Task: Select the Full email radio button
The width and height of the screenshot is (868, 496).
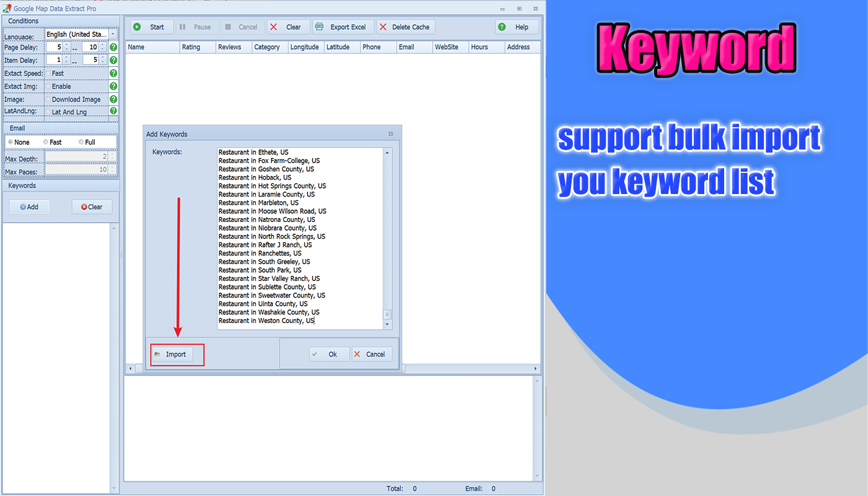Action: tap(81, 142)
